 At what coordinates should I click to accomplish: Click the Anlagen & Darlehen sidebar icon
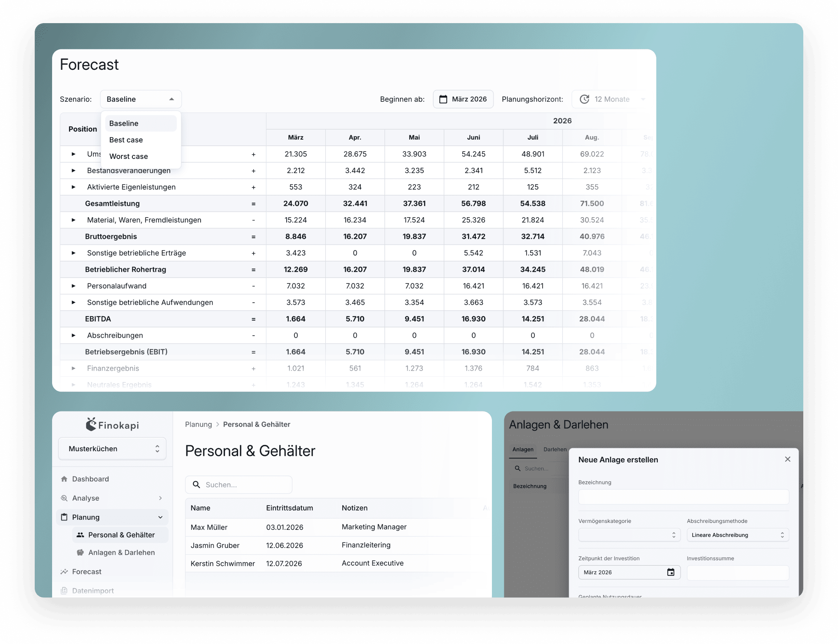[80, 553]
